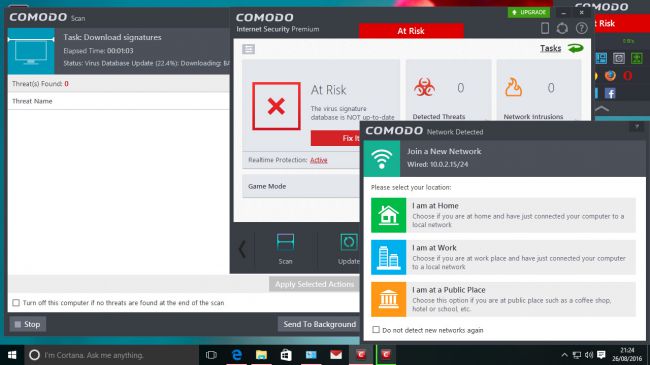Check Do not detect new networks again

[376, 330]
